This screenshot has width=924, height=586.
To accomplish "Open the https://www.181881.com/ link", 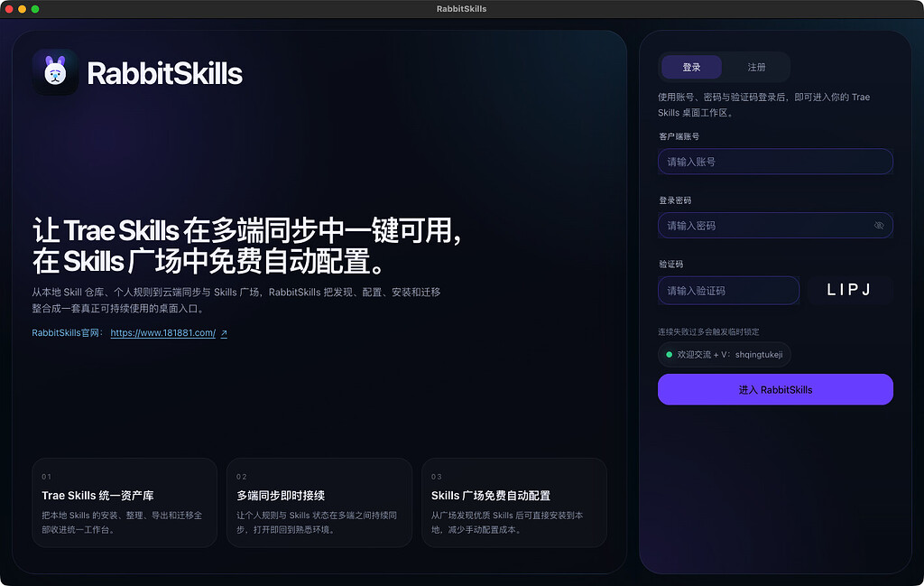I will [163, 333].
